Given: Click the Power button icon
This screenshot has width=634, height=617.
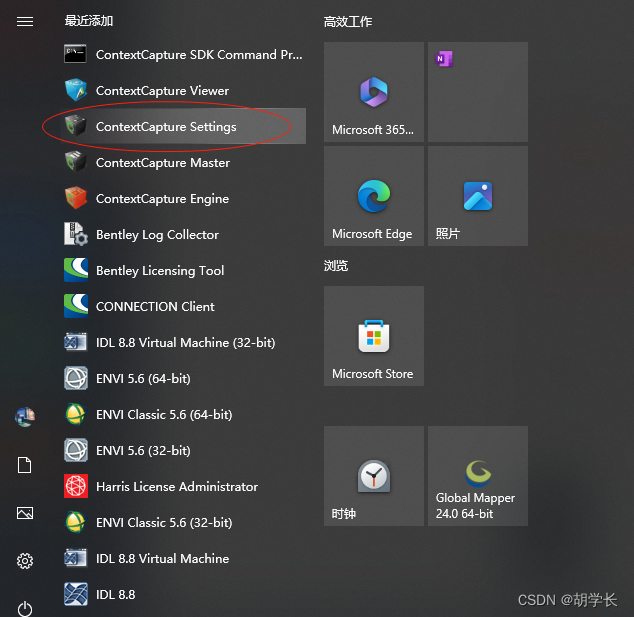Looking at the screenshot, I should tap(25, 609).
